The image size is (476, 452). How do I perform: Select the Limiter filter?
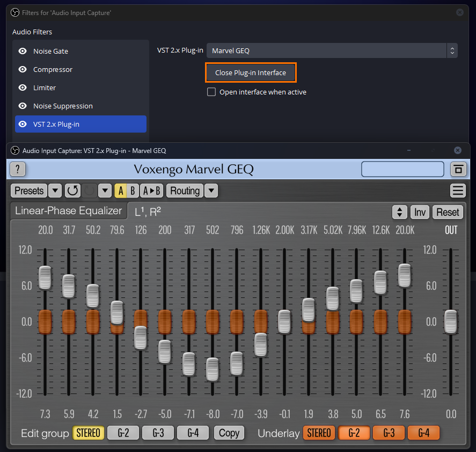pyautogui.click(x=80, y=88)
